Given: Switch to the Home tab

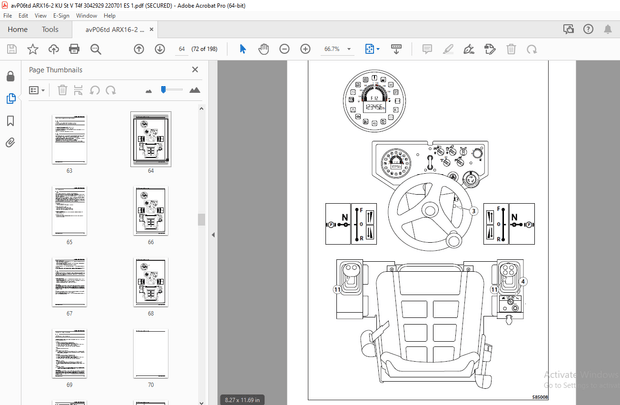Looking at the screenshot, I should (x=17, y=29).
